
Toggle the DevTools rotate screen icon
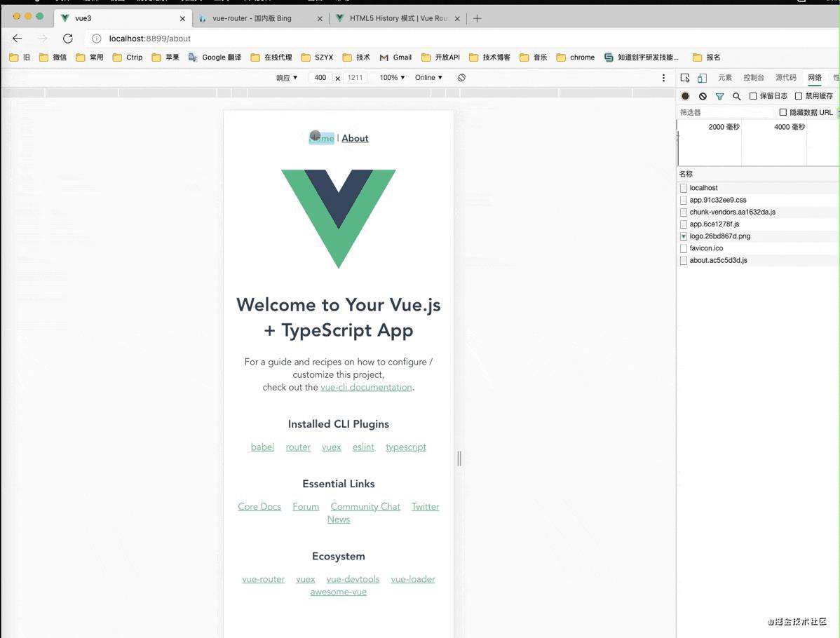point(462,78)
